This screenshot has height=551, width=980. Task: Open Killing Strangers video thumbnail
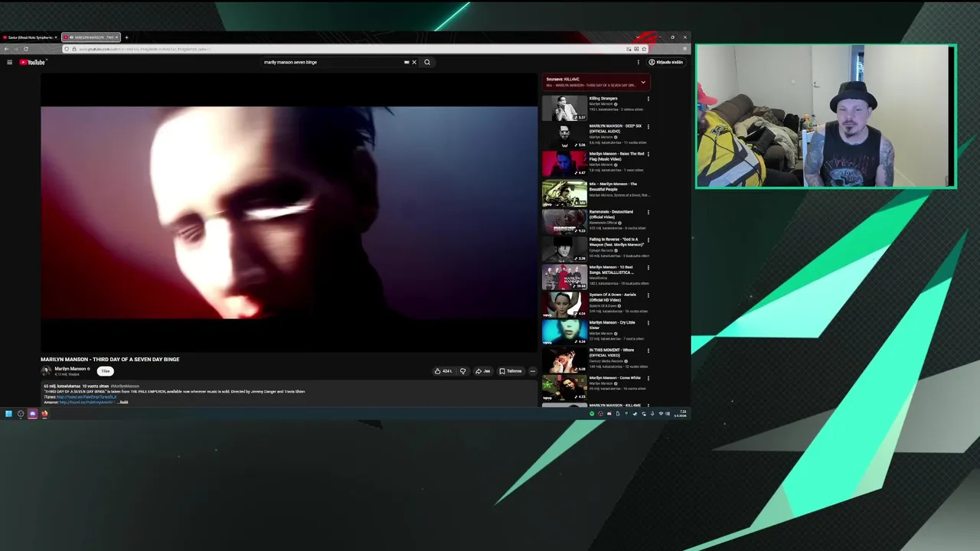pos(564,109)
